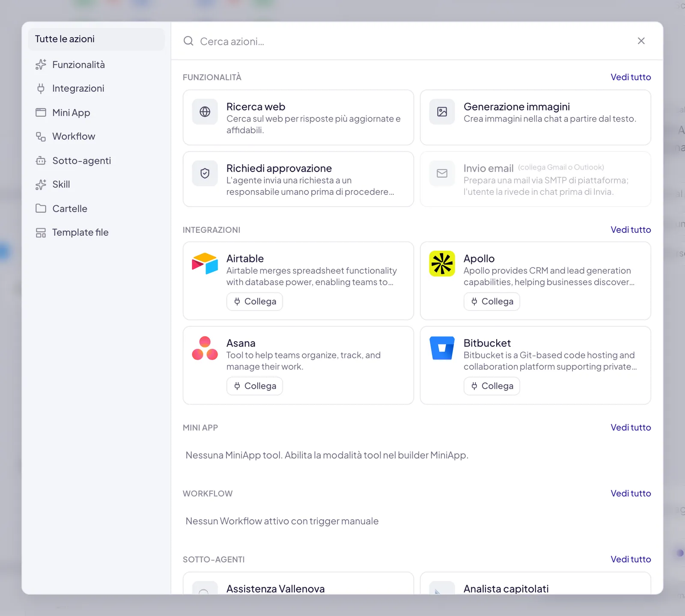Click the Template file layout icon
The width and height of the screenshot is (685, 616).
click(x=41, y=232)
